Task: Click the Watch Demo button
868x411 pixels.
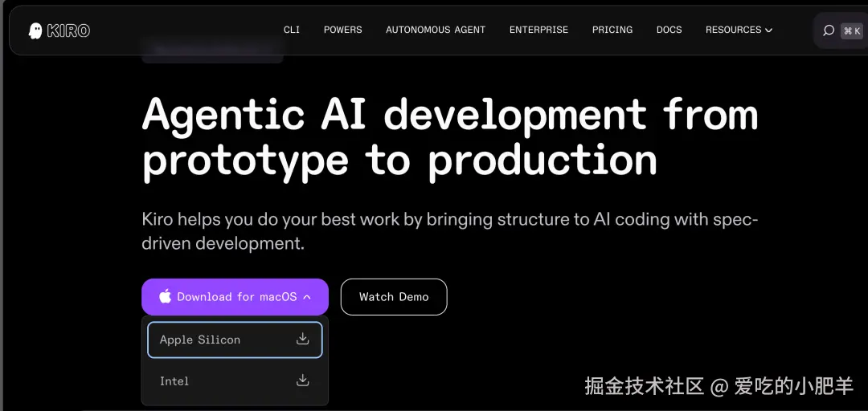Action: pyautogui.click(x=394, y=297)
